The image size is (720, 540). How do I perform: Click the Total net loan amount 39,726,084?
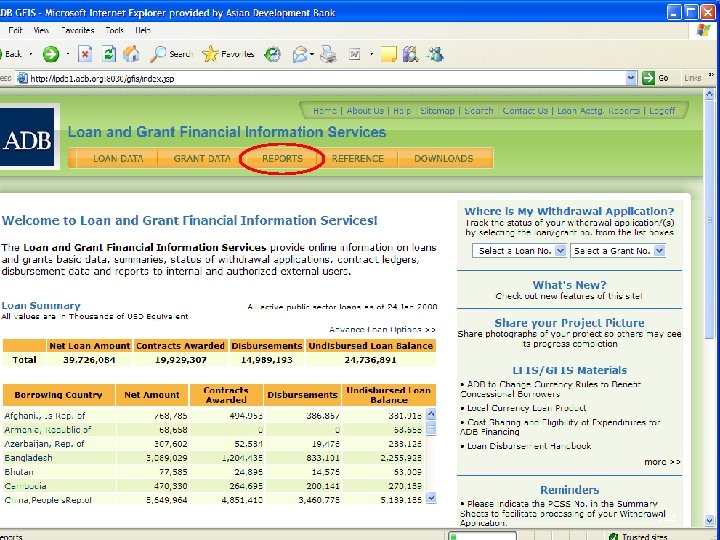pyautogui.click(x=89, y=360)
